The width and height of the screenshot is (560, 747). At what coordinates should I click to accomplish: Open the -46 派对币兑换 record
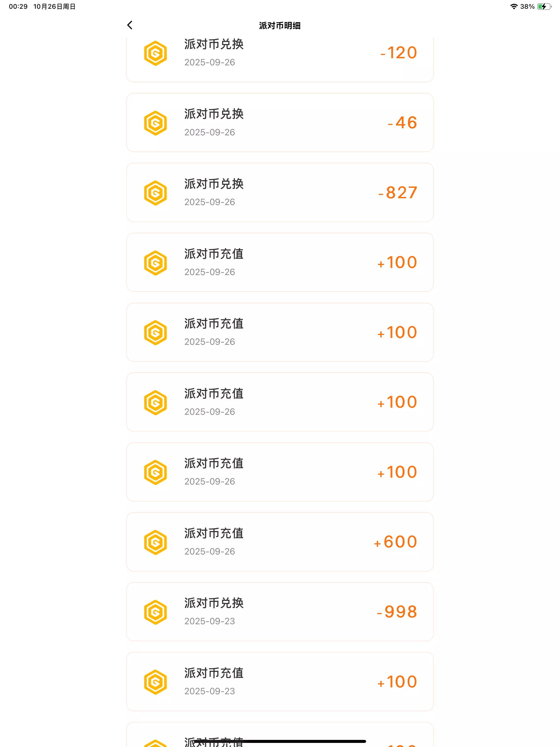click(280, 122)
